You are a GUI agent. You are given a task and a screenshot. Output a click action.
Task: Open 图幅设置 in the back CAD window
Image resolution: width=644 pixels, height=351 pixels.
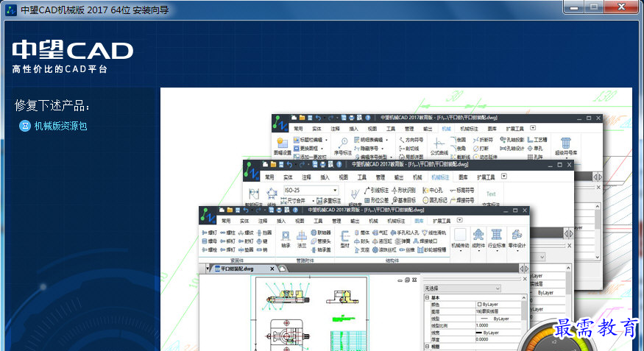pyautogui.click(x=283, y=147)
